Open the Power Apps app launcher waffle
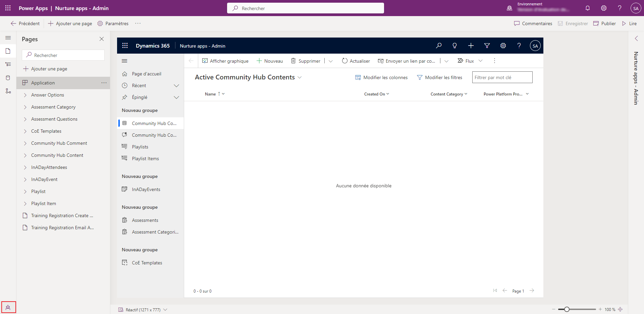The image size is (644, 314). click(8, 8)
